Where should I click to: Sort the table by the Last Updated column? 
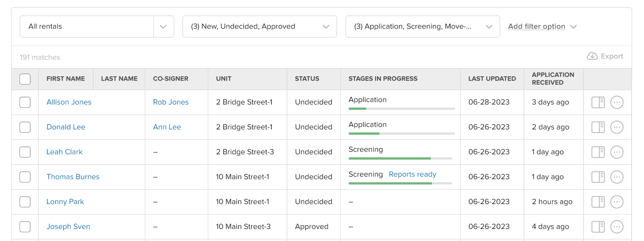click(x=492, y=79)
